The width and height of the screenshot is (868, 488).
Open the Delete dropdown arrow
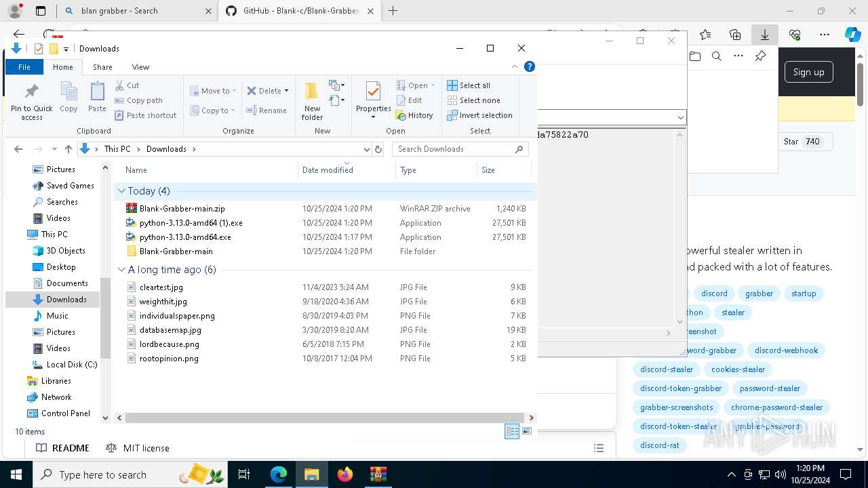click(x=286, y=91)
